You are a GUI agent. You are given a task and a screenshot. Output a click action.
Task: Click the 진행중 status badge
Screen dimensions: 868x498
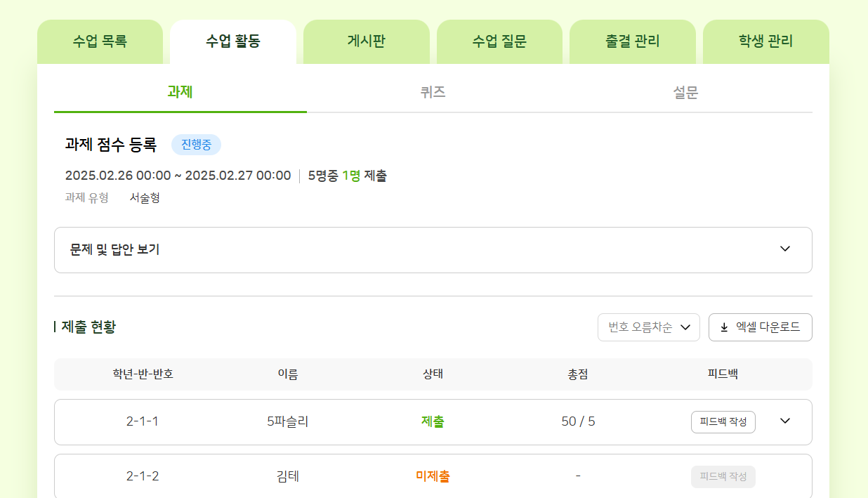pos(196,145)
